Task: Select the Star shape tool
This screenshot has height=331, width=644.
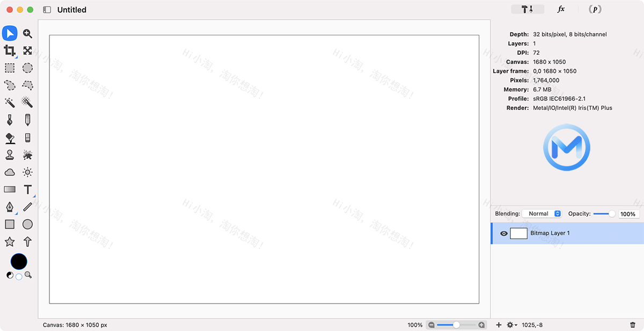Action: pos(9,241)
